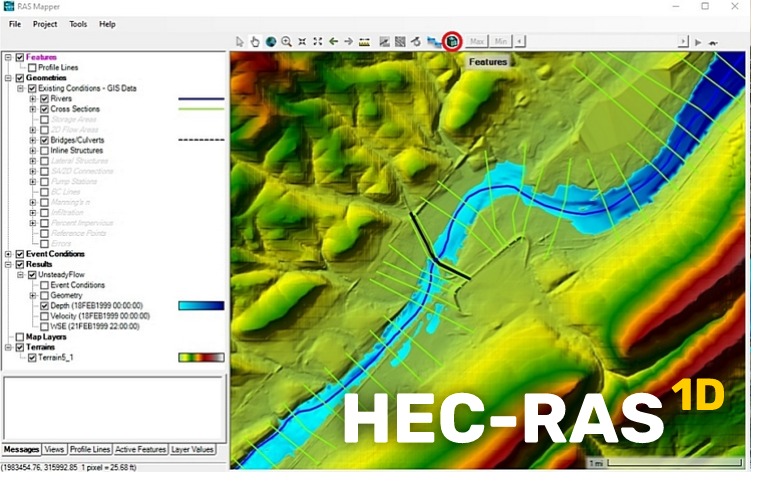Go to previous view green arrow

333,42
